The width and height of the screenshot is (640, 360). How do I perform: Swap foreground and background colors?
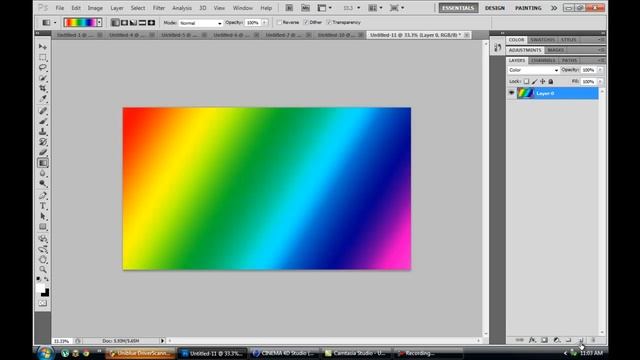47,279
